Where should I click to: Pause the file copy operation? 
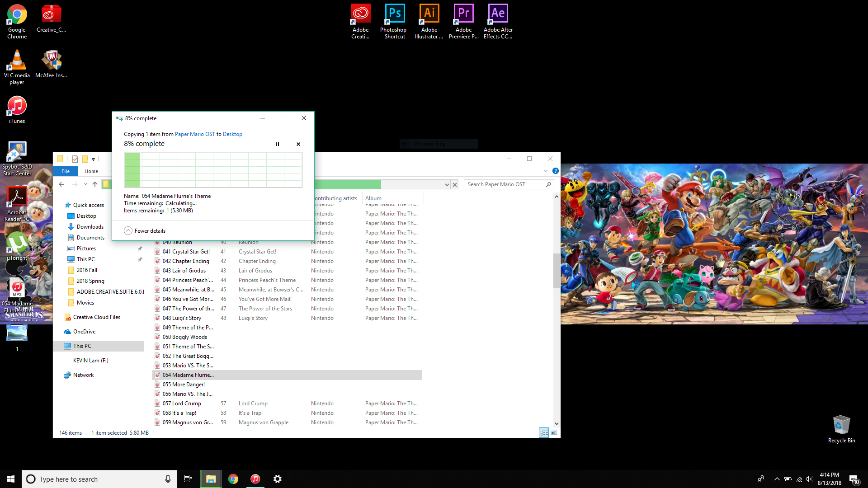coord(277,144)
